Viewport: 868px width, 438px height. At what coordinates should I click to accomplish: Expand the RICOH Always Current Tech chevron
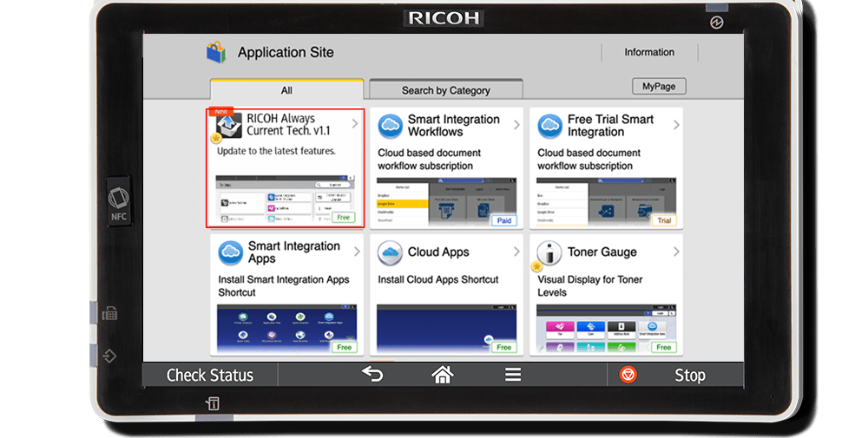[x=355, y=124]
